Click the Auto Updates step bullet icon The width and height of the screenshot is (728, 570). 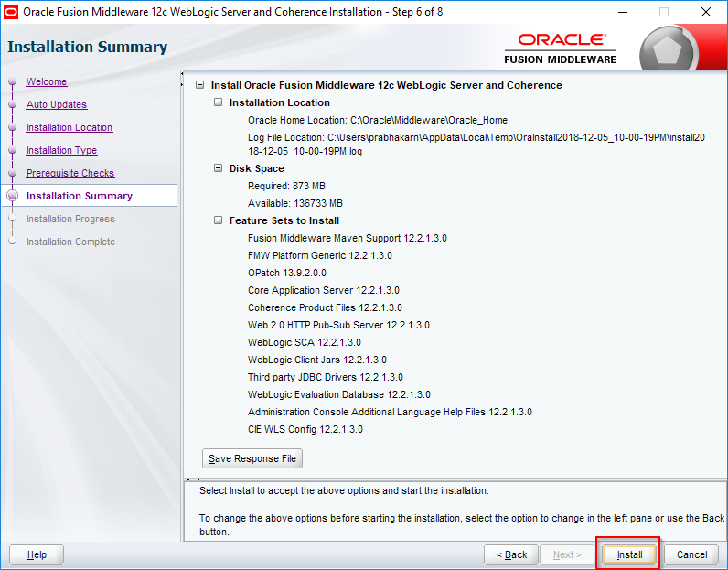point(13,104)
